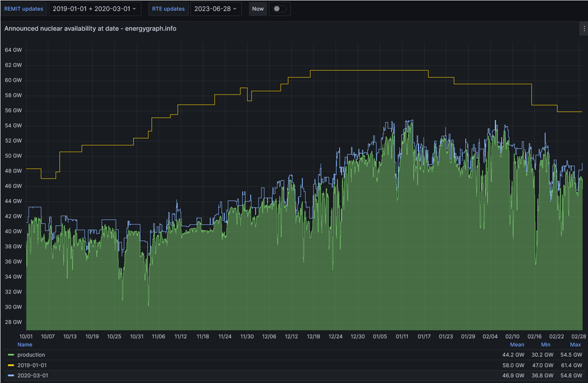
Task: Click the Now label beside the switch
Action: click(x=258, y=9)
